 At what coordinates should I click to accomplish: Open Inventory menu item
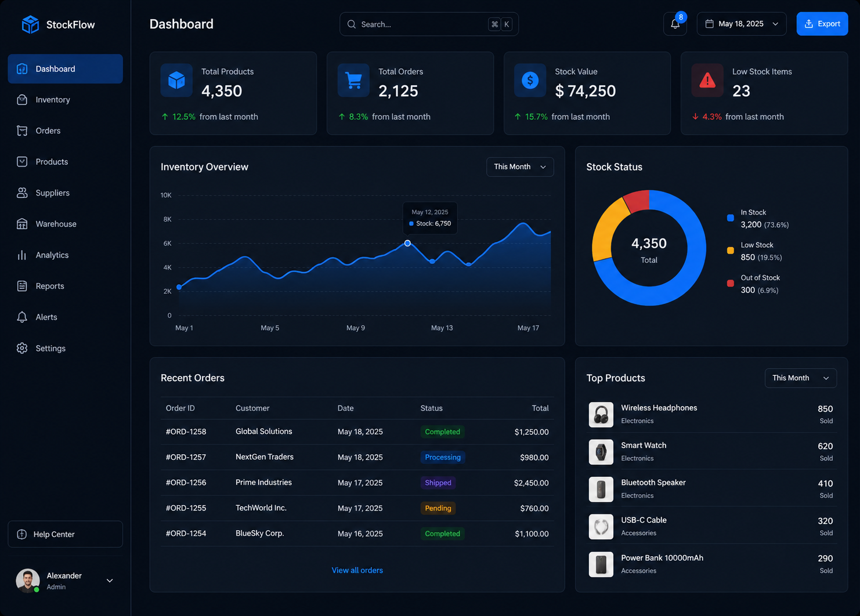(65, 100)
